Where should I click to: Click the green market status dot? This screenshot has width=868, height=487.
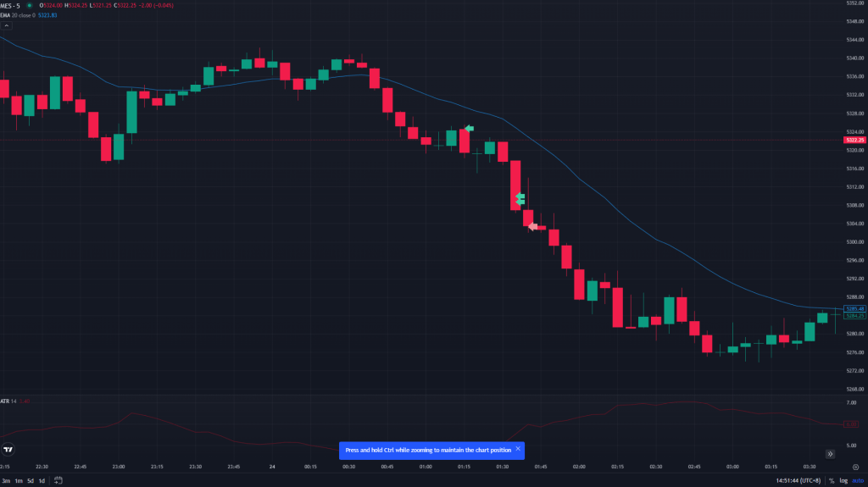click(x=29, y=5)
